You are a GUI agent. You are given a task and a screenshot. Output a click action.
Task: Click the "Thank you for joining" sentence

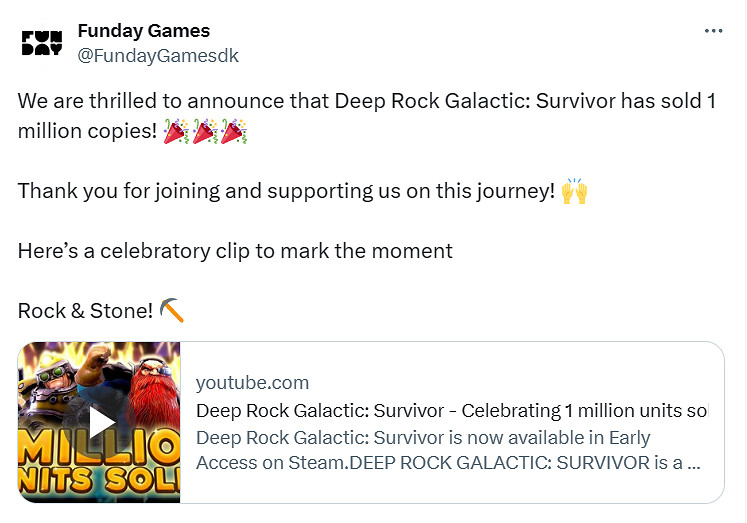tap(286, 191)
